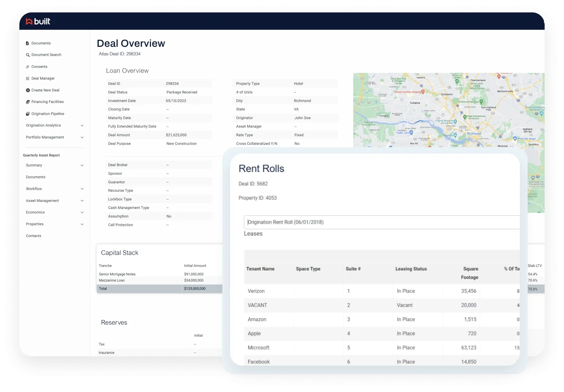This screenshot has width=564, height=392.
Task: Click the New Construction deal purpose
Action: tap(181, 144)
